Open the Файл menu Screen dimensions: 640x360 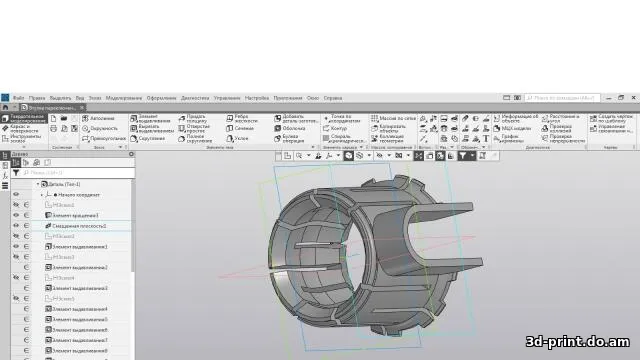click(x=18, y=98)
